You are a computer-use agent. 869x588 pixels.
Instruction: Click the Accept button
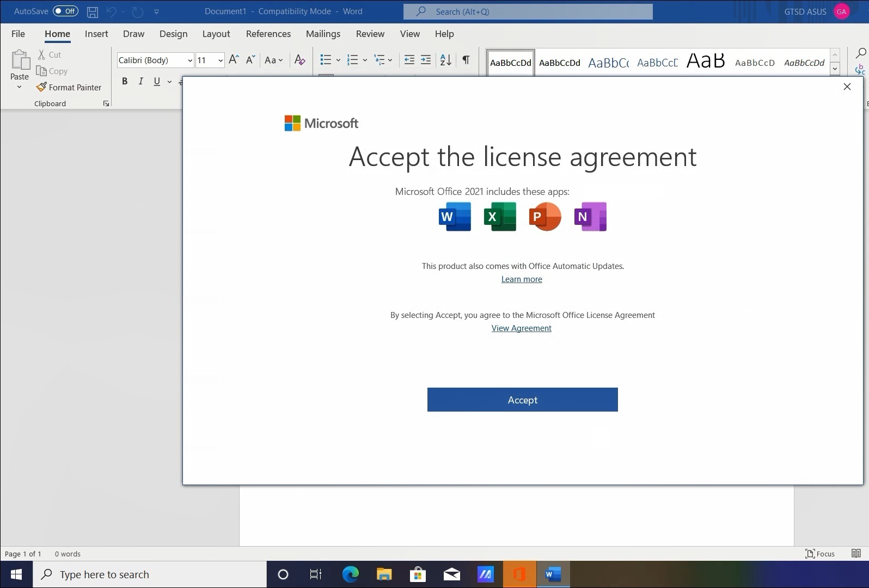coord(523,400)
